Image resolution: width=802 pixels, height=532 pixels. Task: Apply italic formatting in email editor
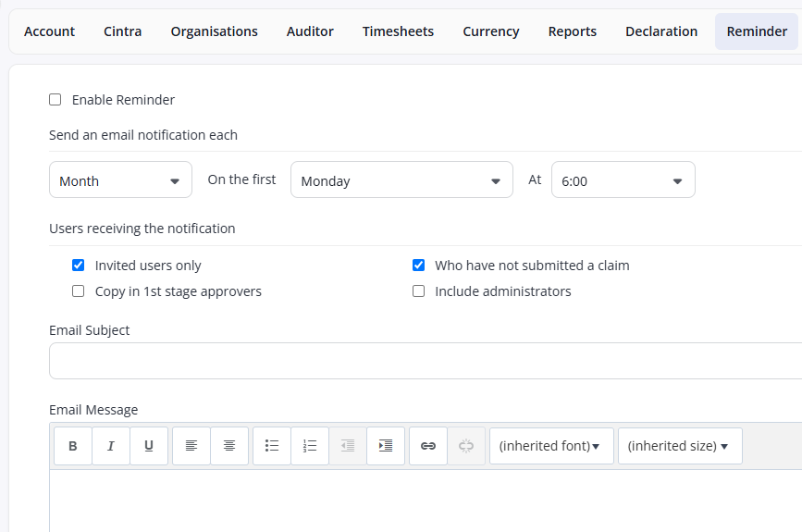(x=110, y=446)
